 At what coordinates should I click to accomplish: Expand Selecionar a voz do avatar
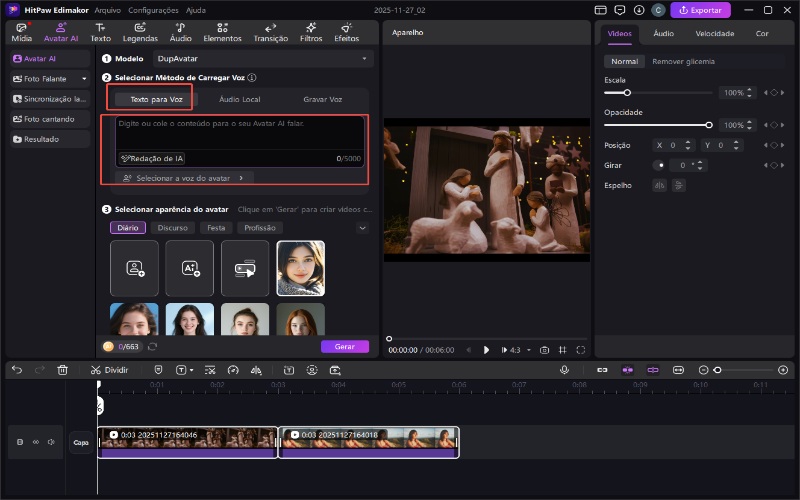click(x=184, y=178)
